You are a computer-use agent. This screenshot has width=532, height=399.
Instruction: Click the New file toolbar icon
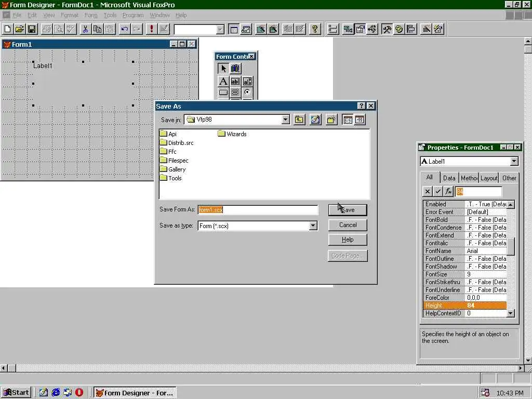point(7,29)
